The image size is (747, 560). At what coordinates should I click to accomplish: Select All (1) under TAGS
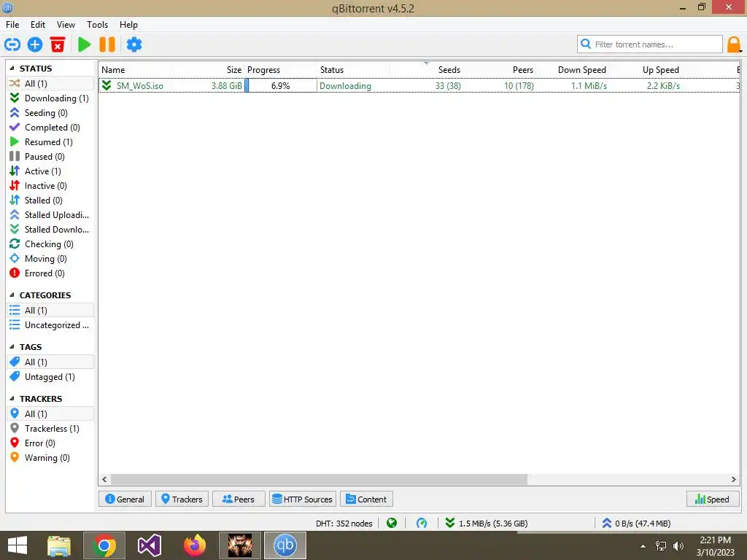pos(51,362)
